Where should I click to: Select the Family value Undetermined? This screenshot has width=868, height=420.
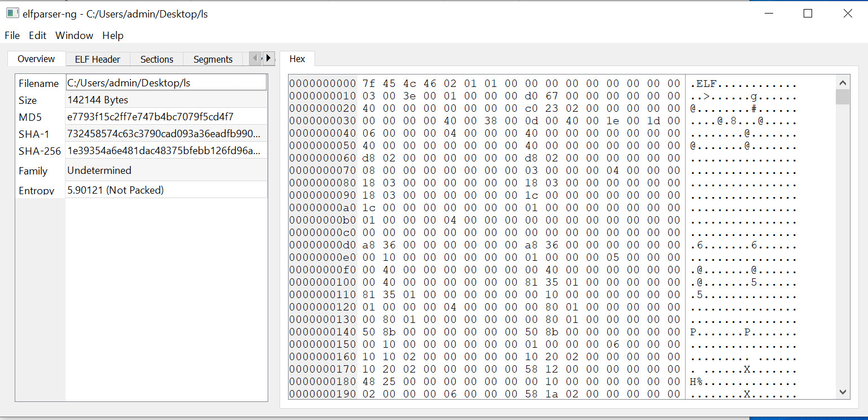click(x=166, y=170)
